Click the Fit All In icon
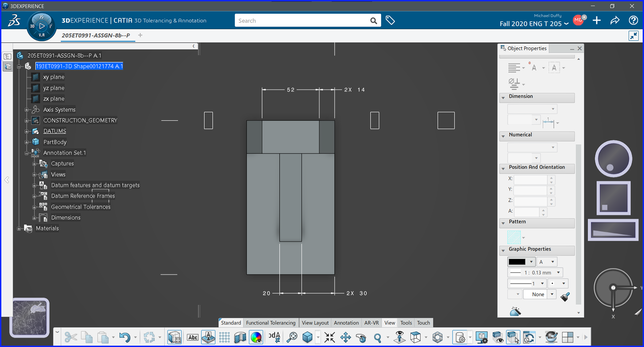The width and height of the screenshot is (644, 347). [x=292, y=337]
